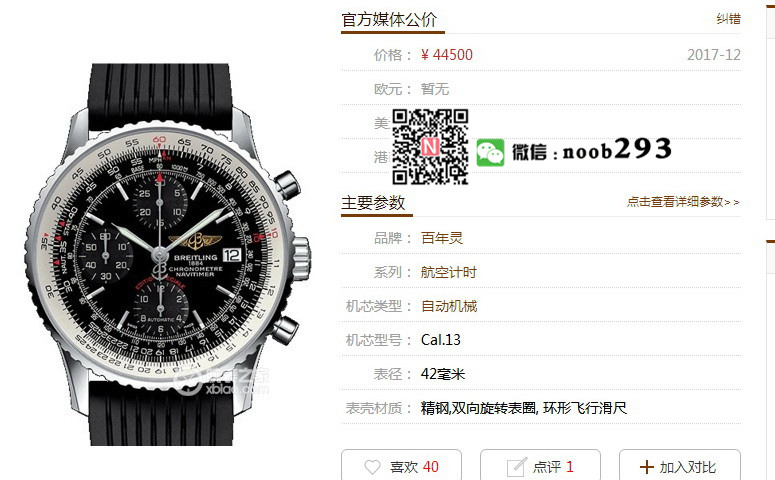Open the 百年灵 brand link
Viewport: 775px width, 480px height.
click(442, 238)
